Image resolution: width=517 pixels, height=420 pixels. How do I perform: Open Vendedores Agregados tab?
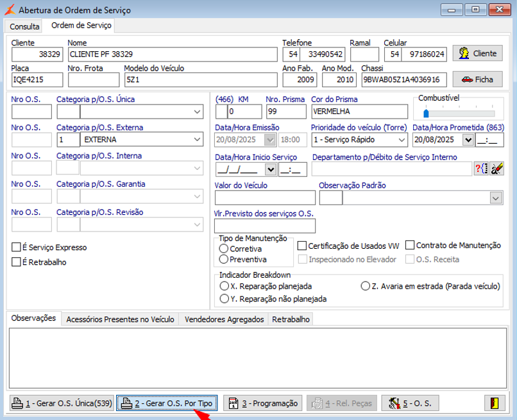point(224,319)
